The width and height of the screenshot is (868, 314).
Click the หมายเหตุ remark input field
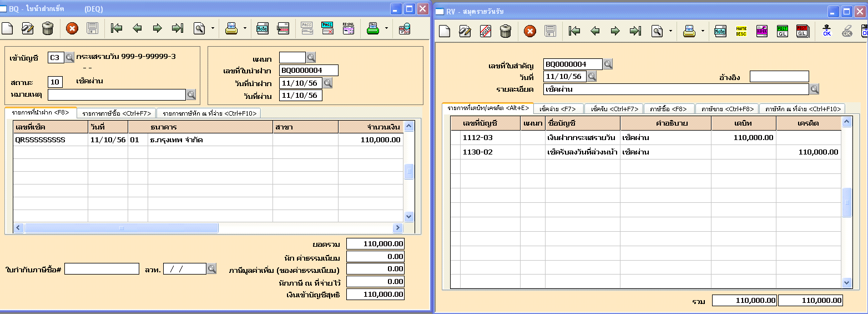(117, 95)
